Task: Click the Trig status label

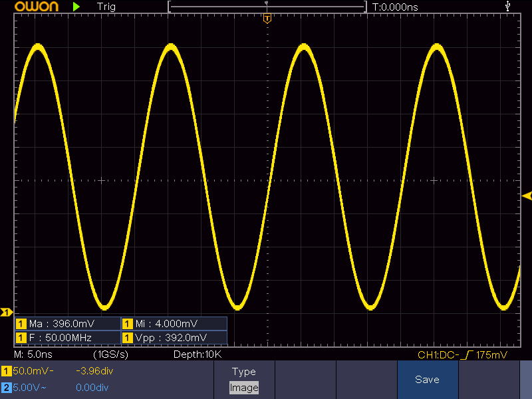Action: 106,7
